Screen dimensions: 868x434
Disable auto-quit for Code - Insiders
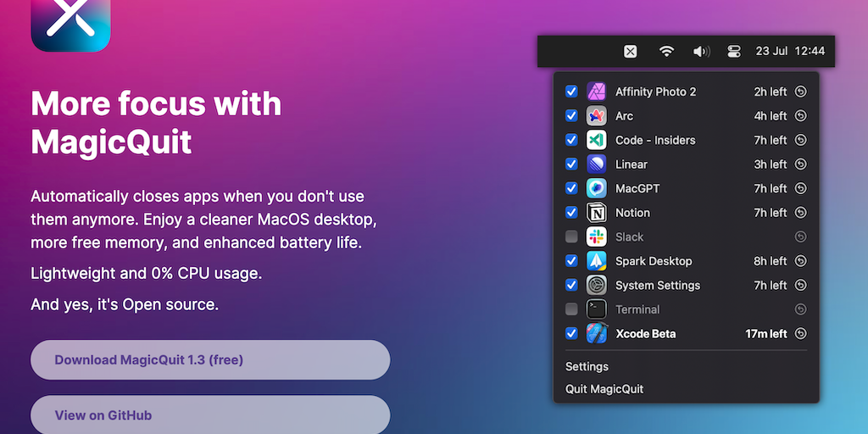[x=571, y=140]
